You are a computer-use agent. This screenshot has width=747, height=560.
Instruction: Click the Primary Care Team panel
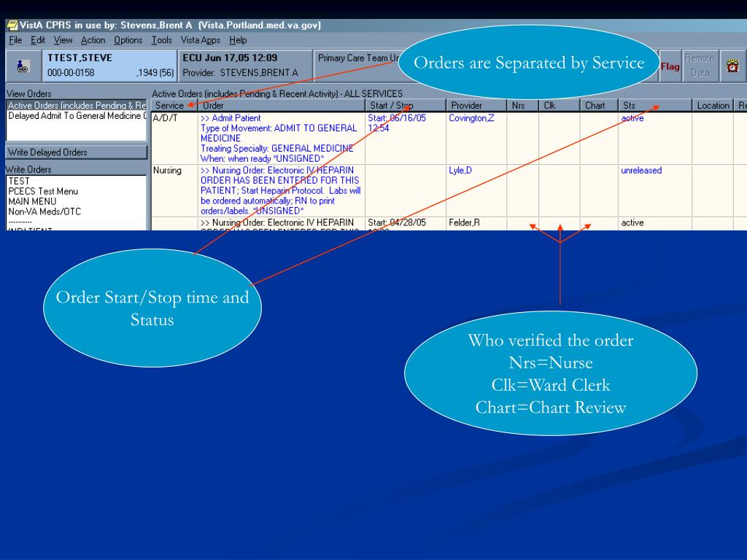358,66
